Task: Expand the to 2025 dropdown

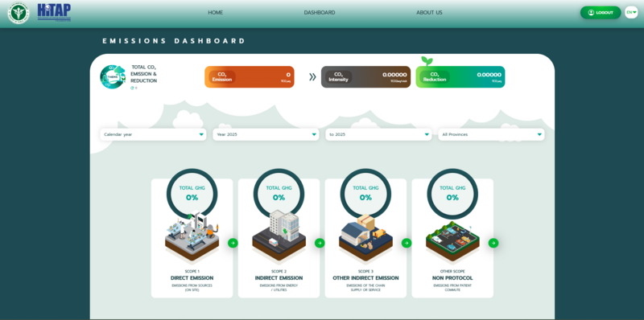Action: click(x=378, y=134)
